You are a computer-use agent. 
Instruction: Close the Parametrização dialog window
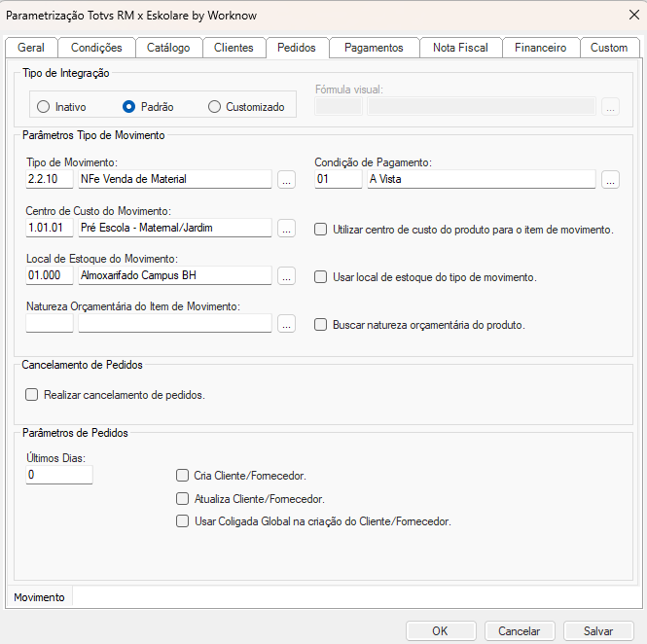point(623,15)
